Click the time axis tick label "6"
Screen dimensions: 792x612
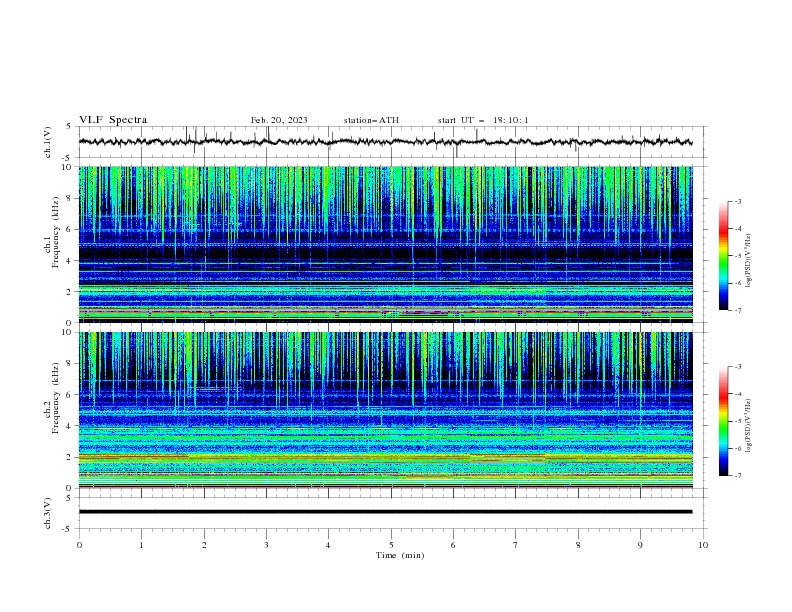[453, 545]
